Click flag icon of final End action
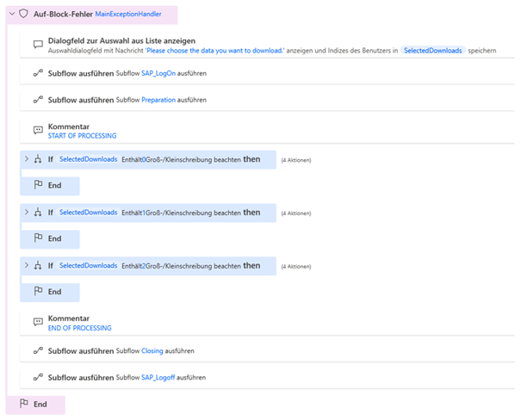This screenshot has width=521, height=420. [x=23, y=405]
